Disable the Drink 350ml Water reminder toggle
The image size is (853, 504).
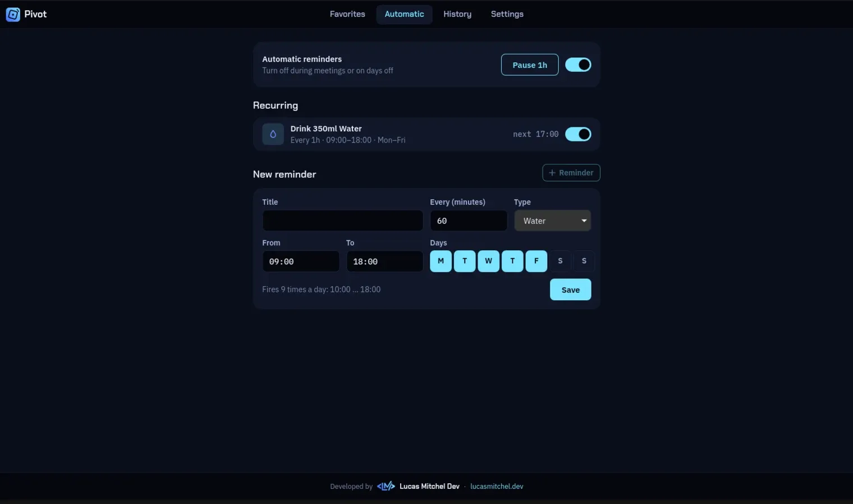tap(578, 134)
